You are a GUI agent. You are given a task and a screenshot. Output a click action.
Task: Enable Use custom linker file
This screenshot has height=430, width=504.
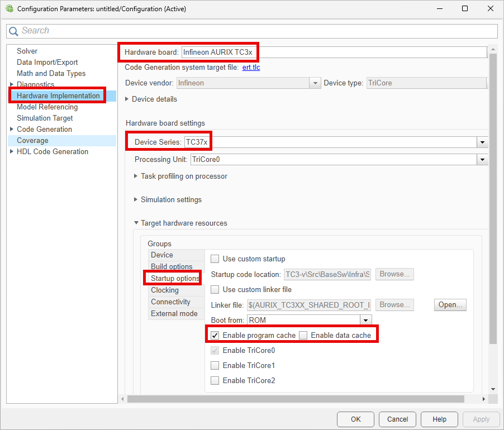(215, 289)
